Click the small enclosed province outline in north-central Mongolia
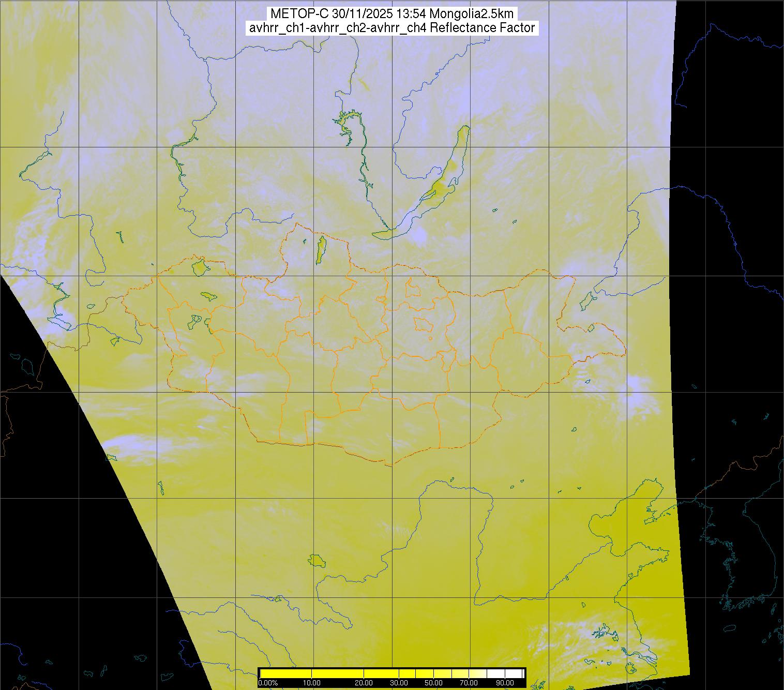 [424, 324]
